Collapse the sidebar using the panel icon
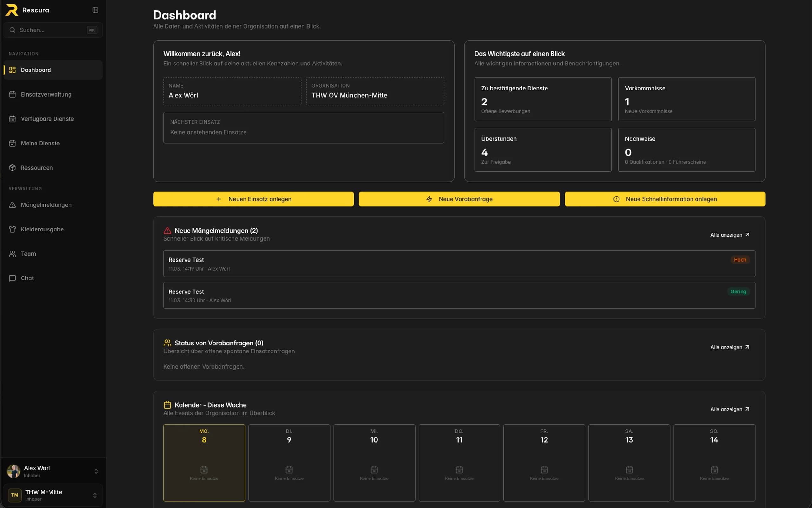The height and width of the screenshot is (508, 812). [x=95, y=10]
